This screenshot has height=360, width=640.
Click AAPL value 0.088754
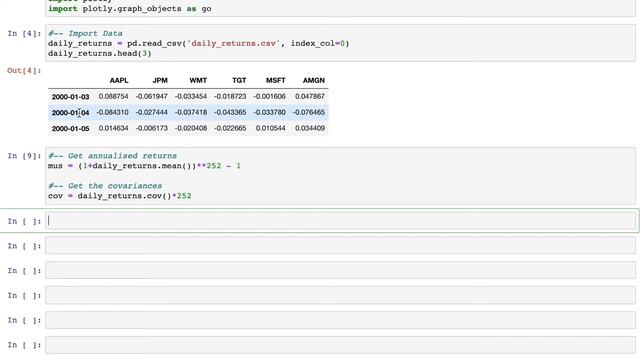(x=113, y=96)
